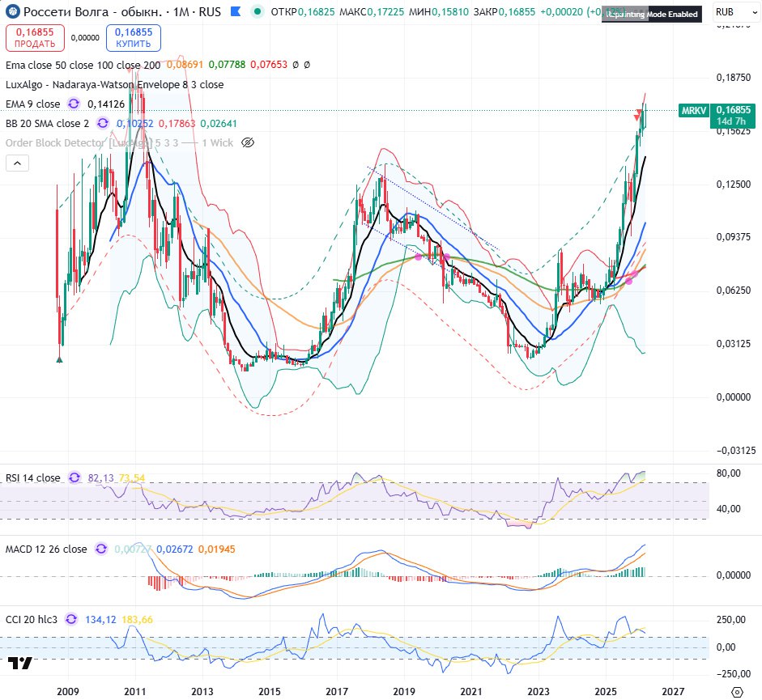Click the refresh icon next to BB 20 SMA
The width and height of the screenshot is (762, 700).
(103, 123)
